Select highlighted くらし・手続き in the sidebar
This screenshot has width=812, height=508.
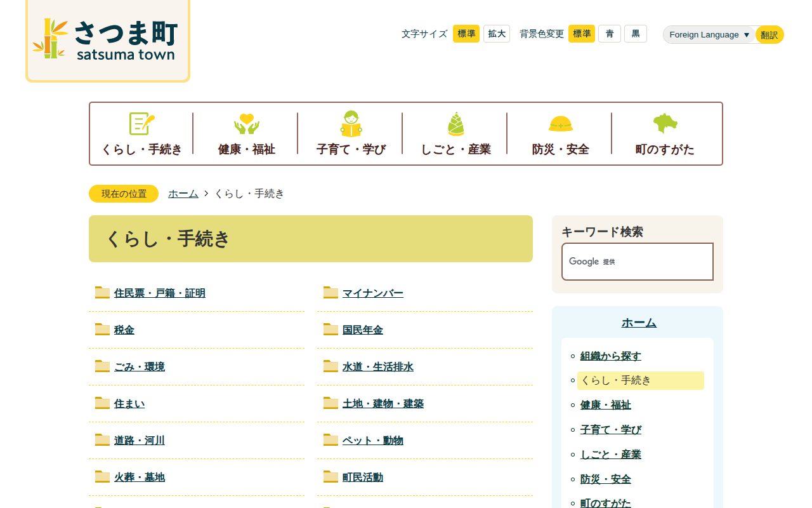[x=641, y=380]
